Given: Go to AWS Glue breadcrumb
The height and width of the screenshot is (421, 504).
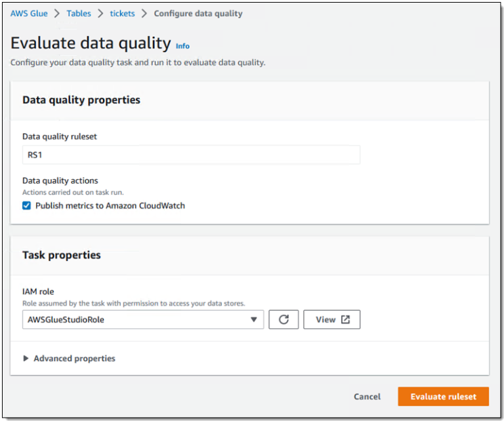Looking at the screenshot, I should click(x=28, y=13).
